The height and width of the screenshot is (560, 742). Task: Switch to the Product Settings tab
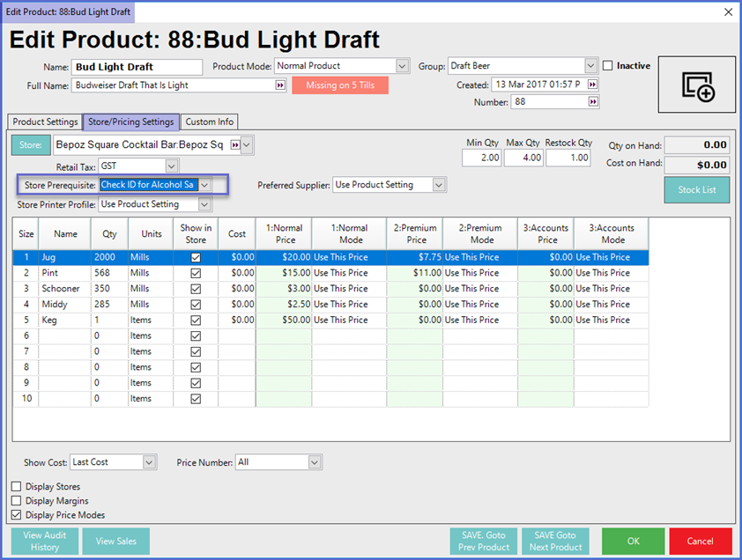click(45, 122)
